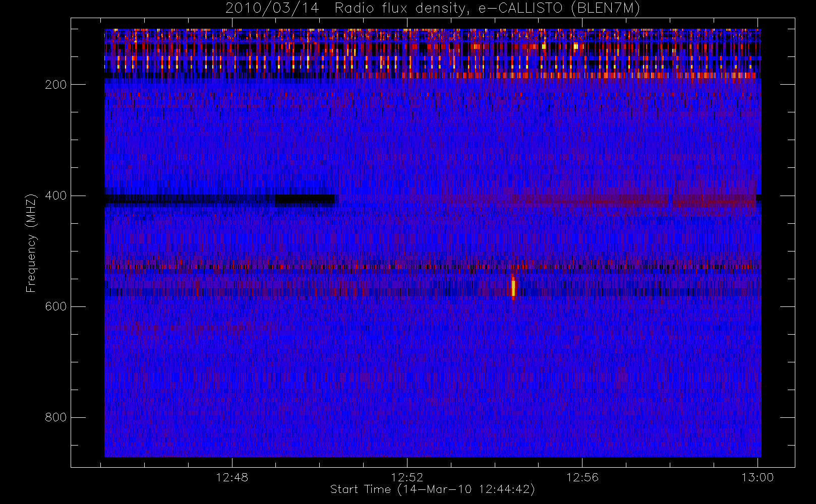This screenshot has height=504, width=816.
Task: Click the 800 frequency tick label
Action: click(55, 417)
